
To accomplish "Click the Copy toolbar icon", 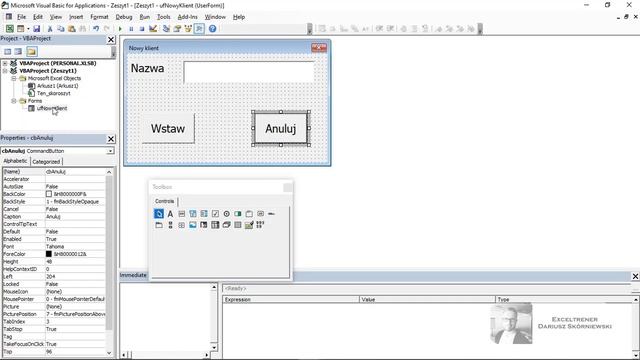I will click(x=61, y=29).
